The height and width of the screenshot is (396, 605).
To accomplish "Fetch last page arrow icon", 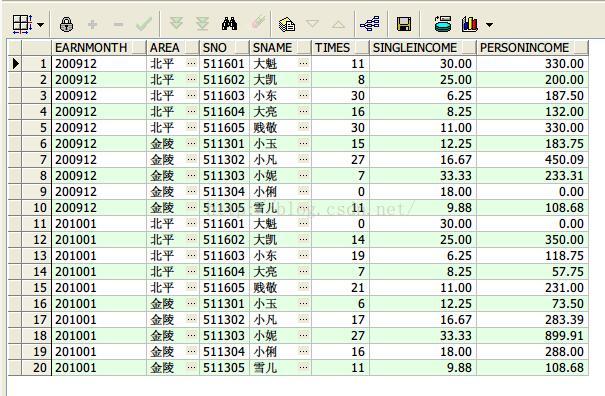I will click(x=202, y=24).
